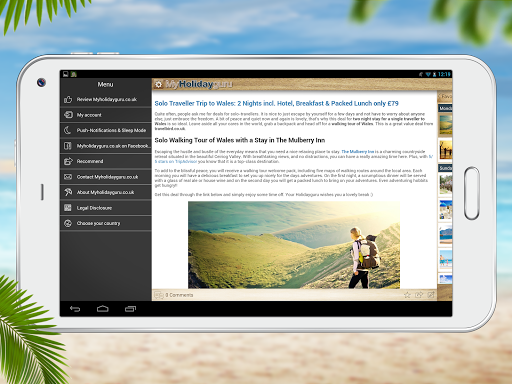
Task: Select the Legal Disclosure icon
Action: 68,208
